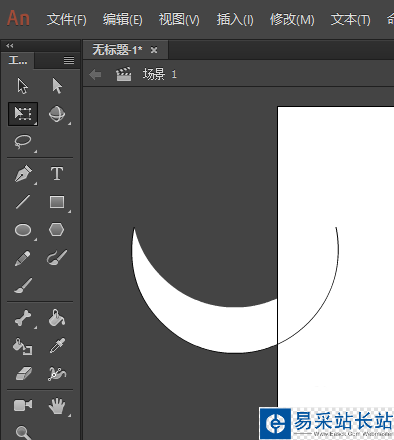
Task: Open the tools panel options menu
Action: 69,60
